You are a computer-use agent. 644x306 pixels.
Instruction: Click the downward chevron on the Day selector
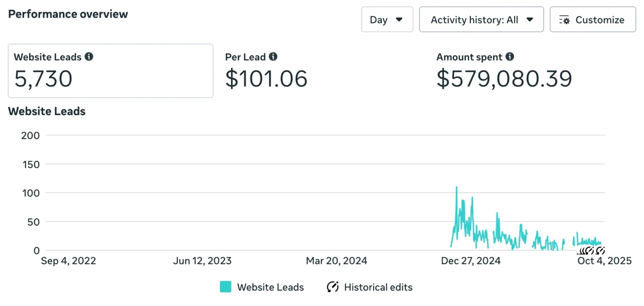(x=399, y=19)
